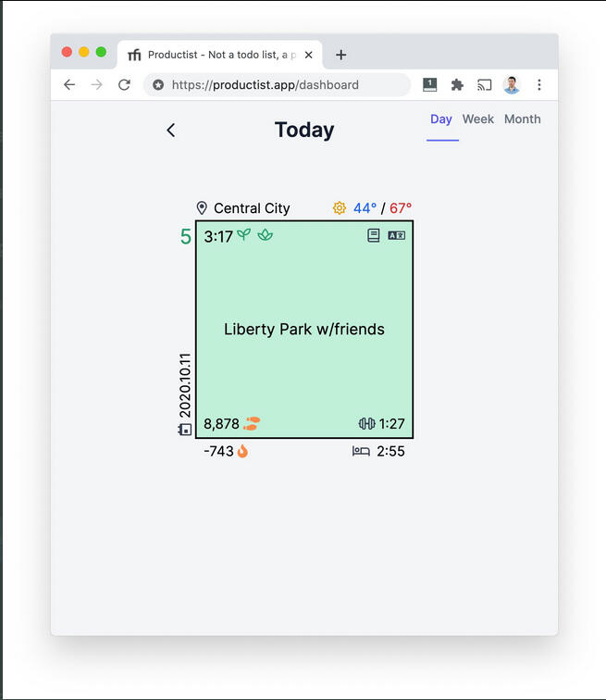The image size is (606, 700).
Task: Open the Chrome three-dot menu
Action: tap(539, 84)
